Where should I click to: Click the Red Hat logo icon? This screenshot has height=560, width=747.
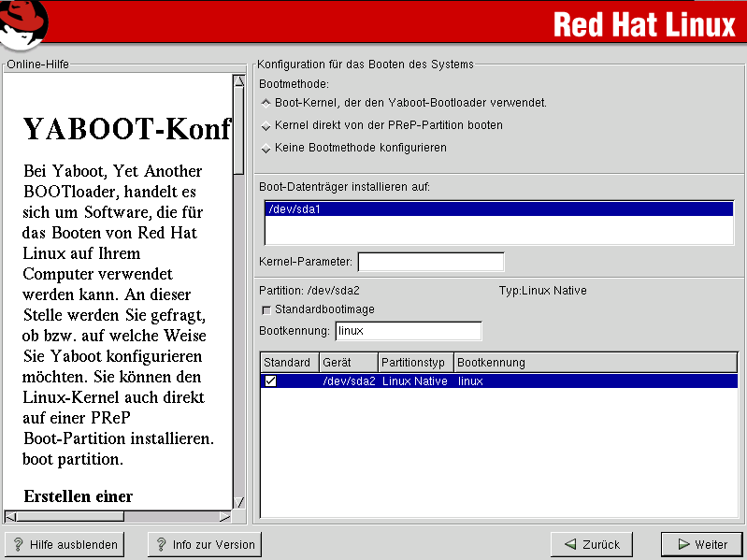(25, 23)
